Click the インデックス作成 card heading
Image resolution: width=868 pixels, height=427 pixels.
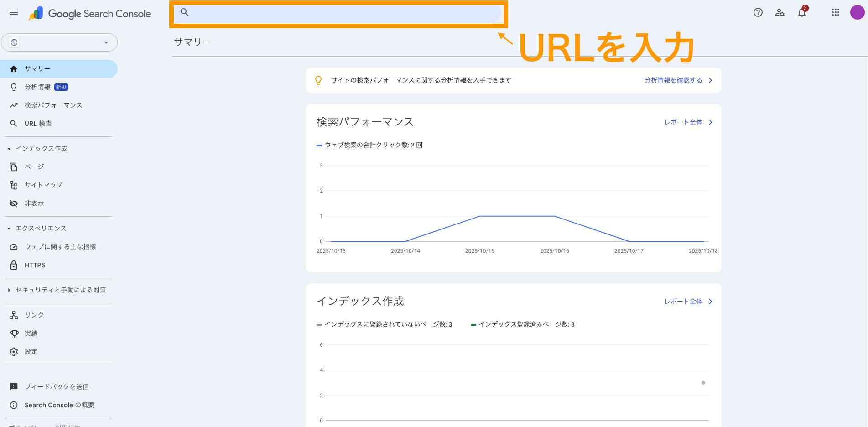tap(360, 301)
